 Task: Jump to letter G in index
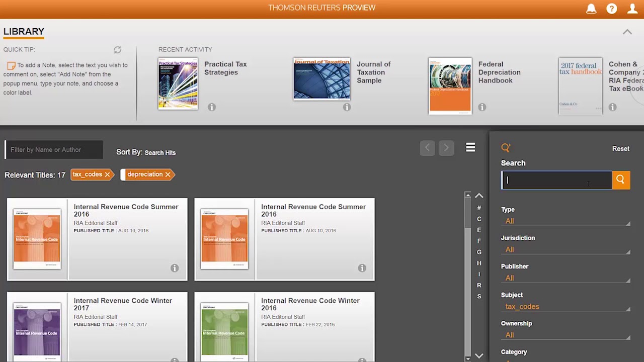[x=479, y=252]
